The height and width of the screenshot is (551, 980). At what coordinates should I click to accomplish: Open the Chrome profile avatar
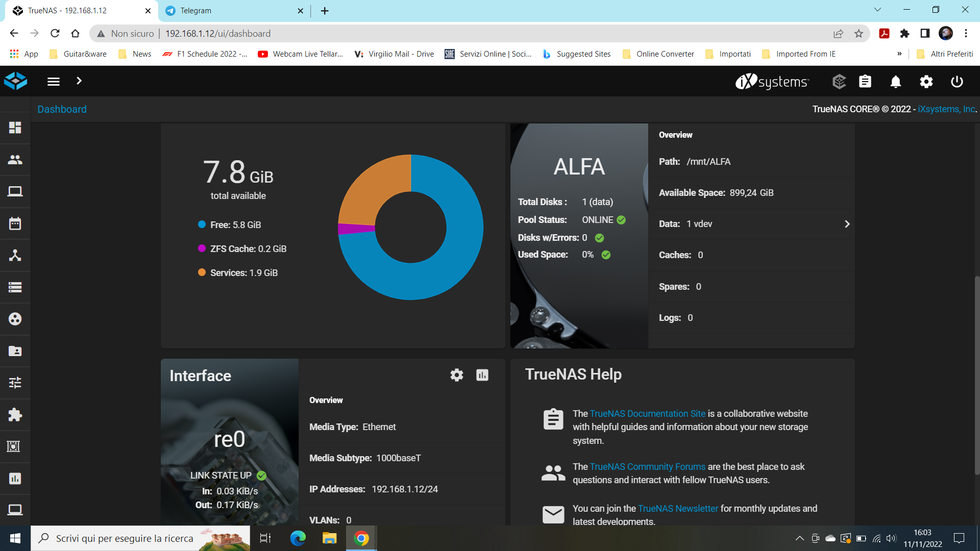946,34
